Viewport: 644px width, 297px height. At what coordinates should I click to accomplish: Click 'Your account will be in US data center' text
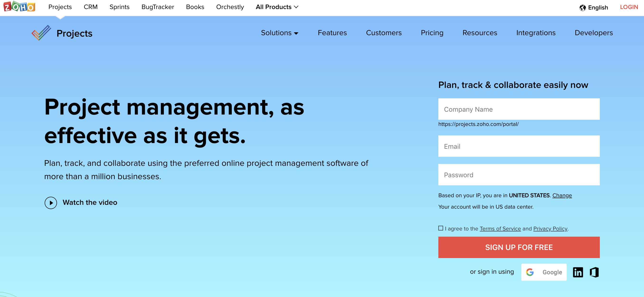click(486, 207)
